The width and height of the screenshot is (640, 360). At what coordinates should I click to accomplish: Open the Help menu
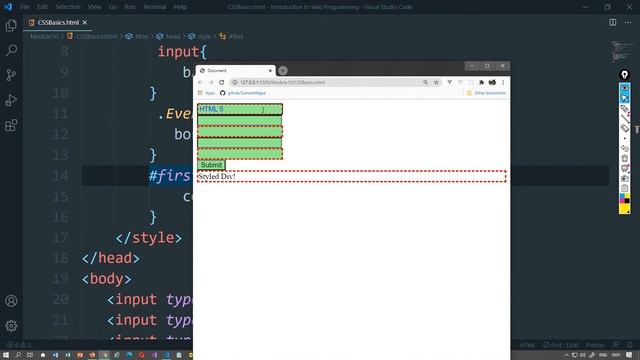tap(180, 7)
